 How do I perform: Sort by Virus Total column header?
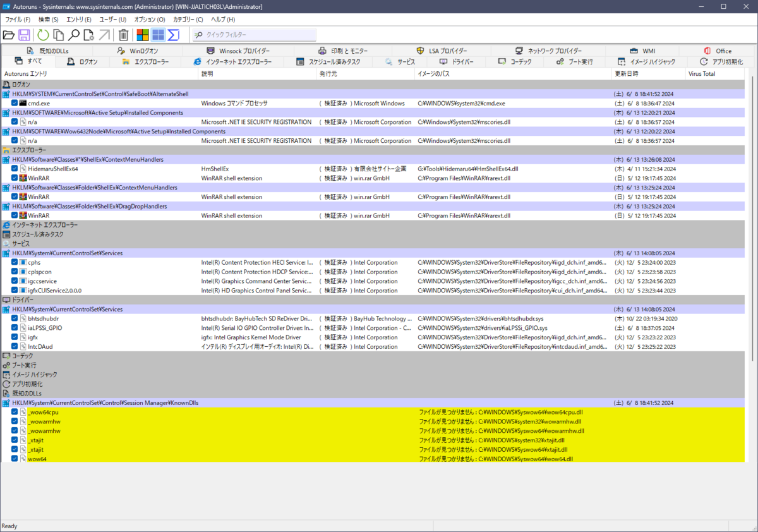pos(715,74)
